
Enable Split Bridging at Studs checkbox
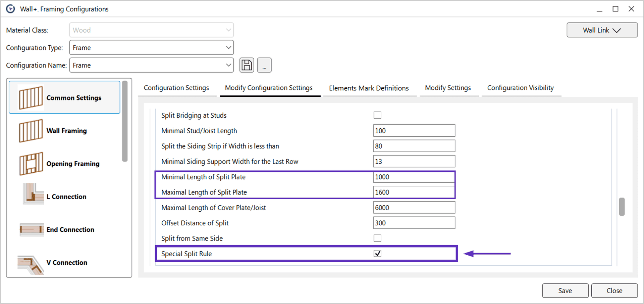(x=377, y=115)
